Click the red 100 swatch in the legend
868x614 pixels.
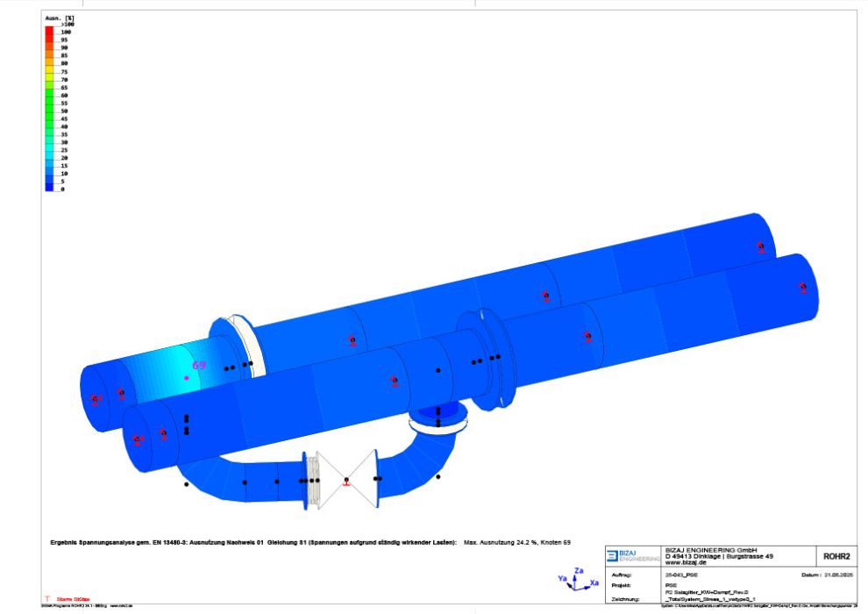pyautogui.click(x=50, y=32)
